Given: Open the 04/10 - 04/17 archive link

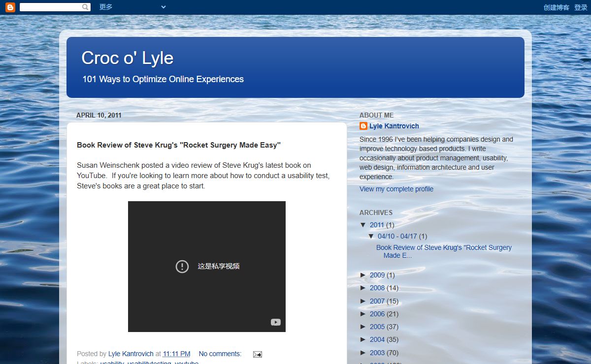Looking at the screenshot, I should tap(397, 236).
